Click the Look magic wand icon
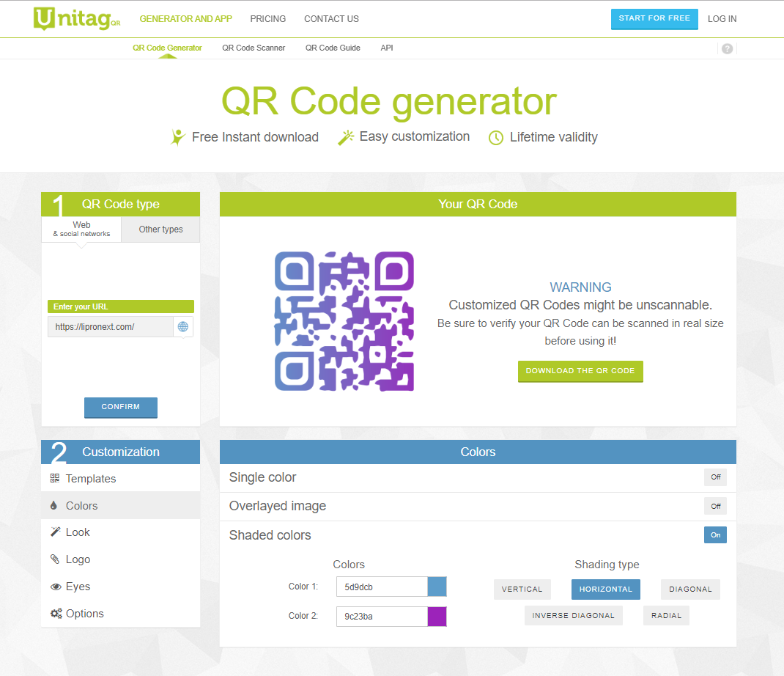Screen dimensions: 784x676 (55, 532)
